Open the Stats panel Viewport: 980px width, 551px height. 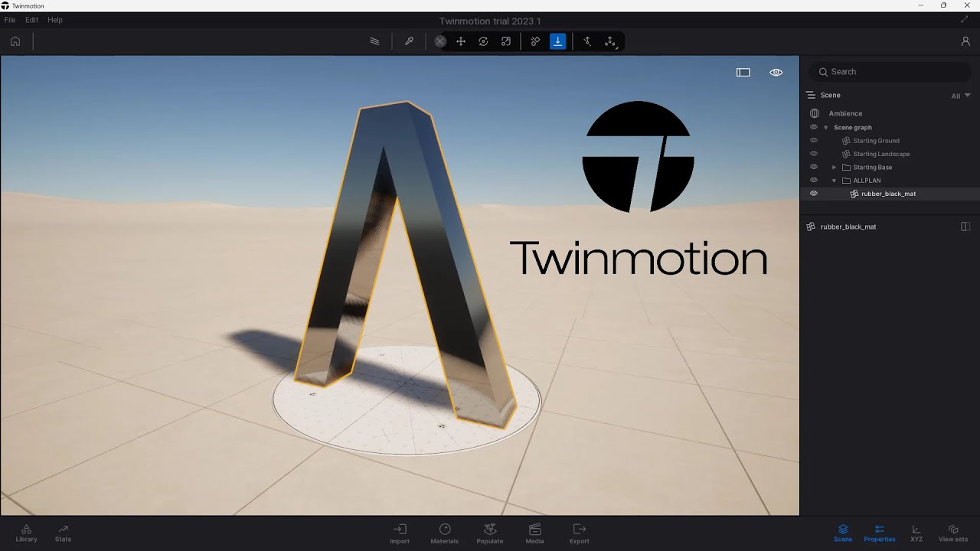(x=63, y=533)
